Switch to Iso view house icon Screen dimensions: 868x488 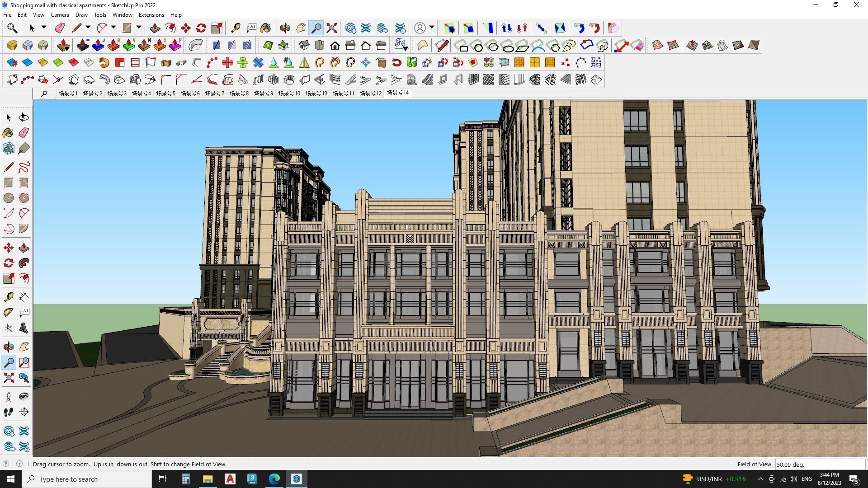(x=304, y=45)
